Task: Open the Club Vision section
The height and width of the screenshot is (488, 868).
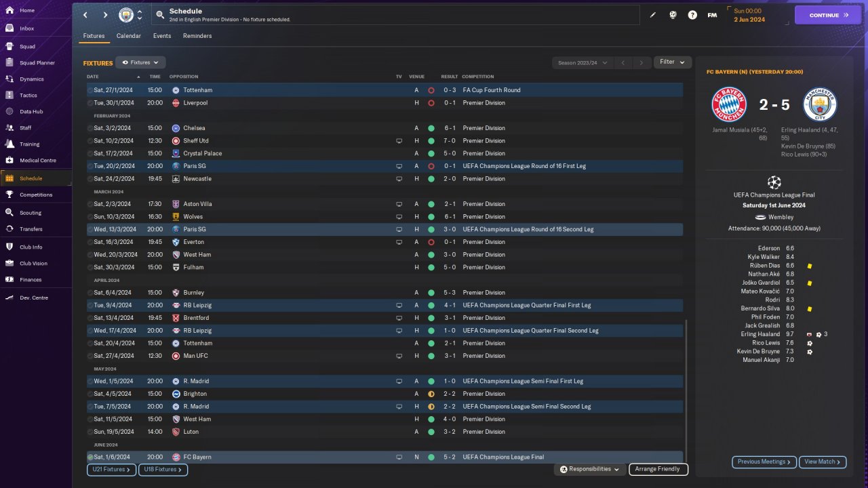Action: 36,263
